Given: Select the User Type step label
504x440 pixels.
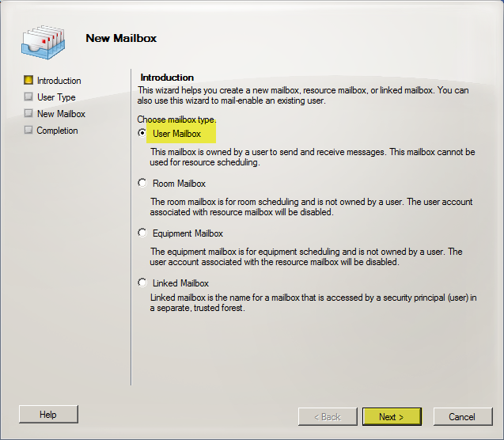Looking at the screenshot, I should point(56,97).
